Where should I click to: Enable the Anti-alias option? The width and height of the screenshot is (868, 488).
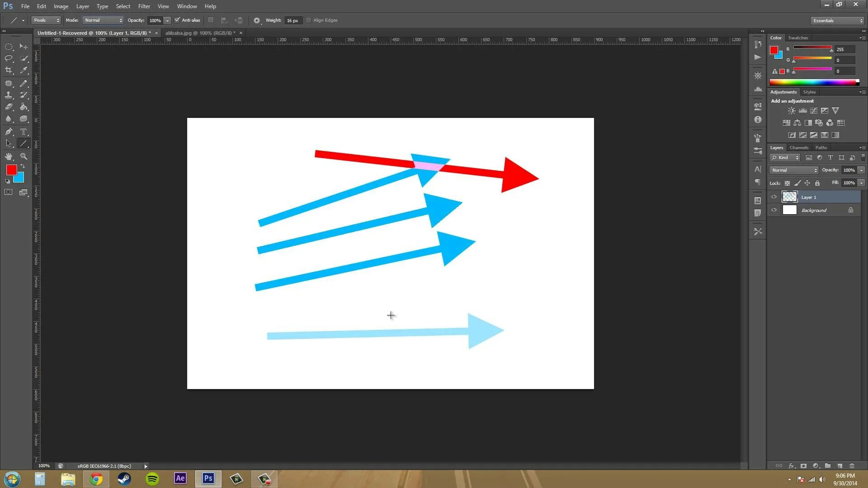(177, 20)
